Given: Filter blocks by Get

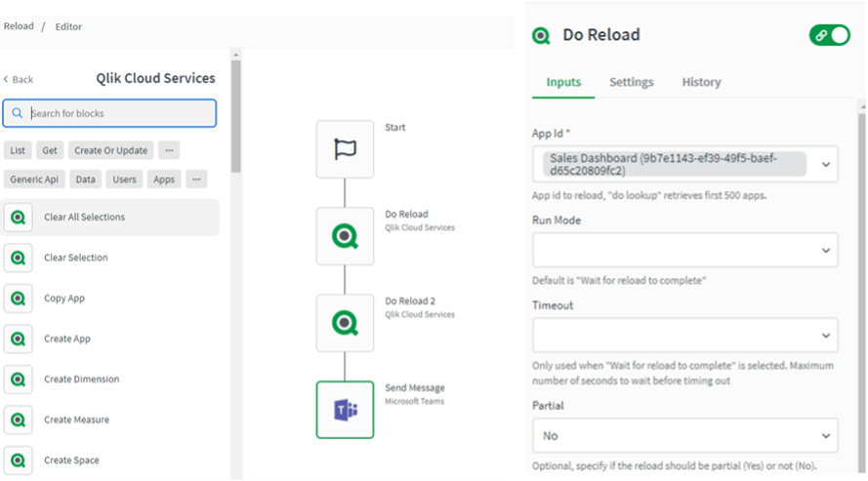Looking at the screenshot, I should [x=50, y=150].
